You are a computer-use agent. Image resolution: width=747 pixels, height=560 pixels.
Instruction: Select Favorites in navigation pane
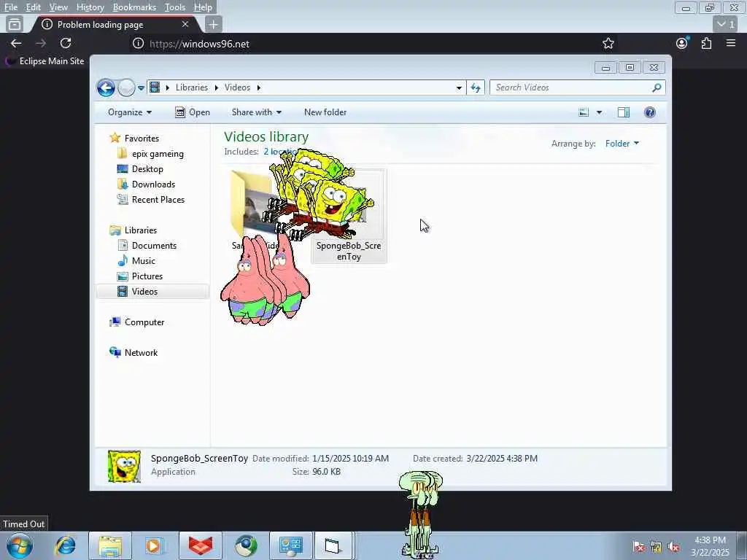142,138
